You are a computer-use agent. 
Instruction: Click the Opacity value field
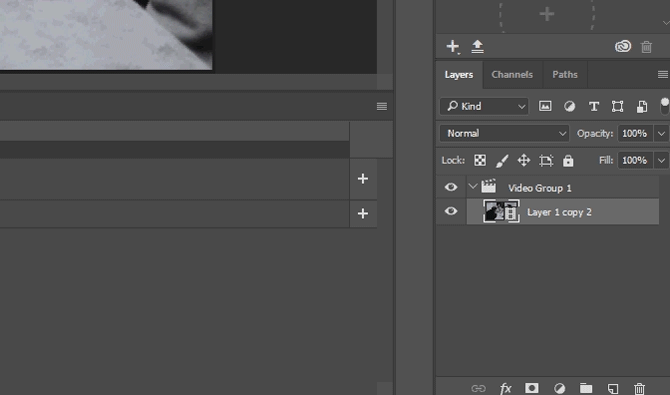(x=635, y=133)
